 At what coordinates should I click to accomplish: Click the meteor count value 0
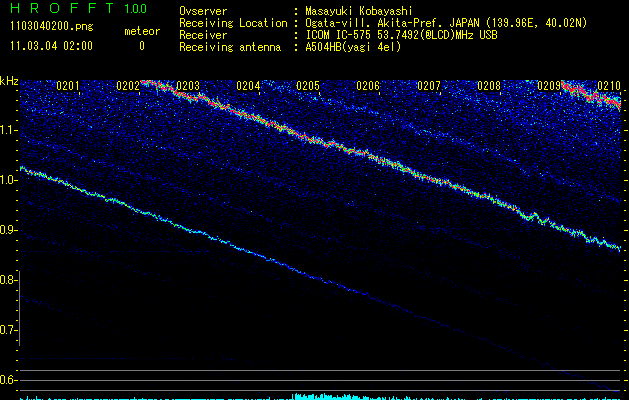pos(142,46)
